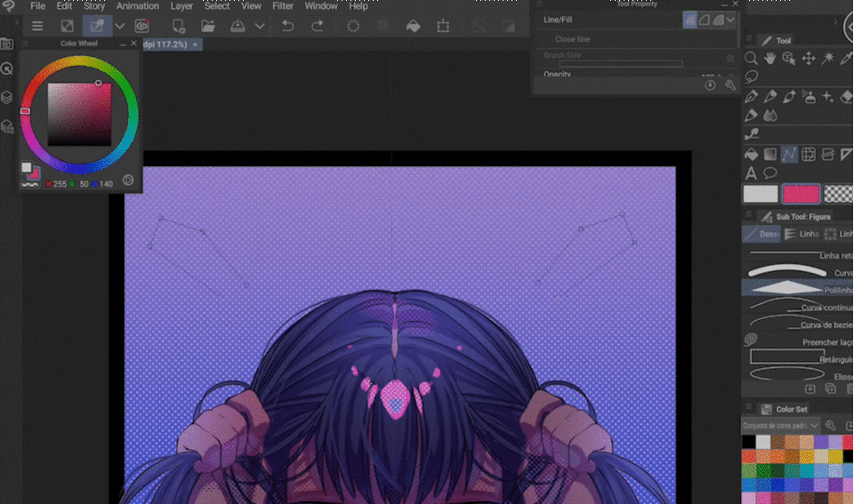Switch to the Linha sub tool group tab
Viewport: 854px width, 504px height.
point(802,234)
